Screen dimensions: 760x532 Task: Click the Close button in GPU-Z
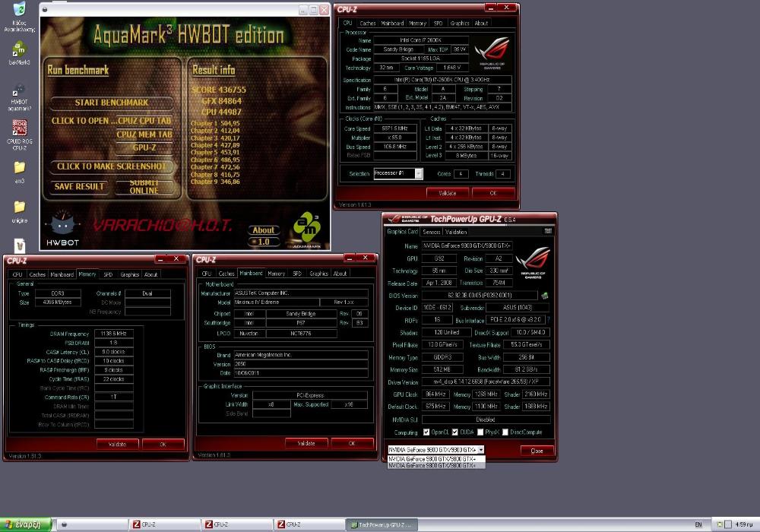tap(537, 451)
